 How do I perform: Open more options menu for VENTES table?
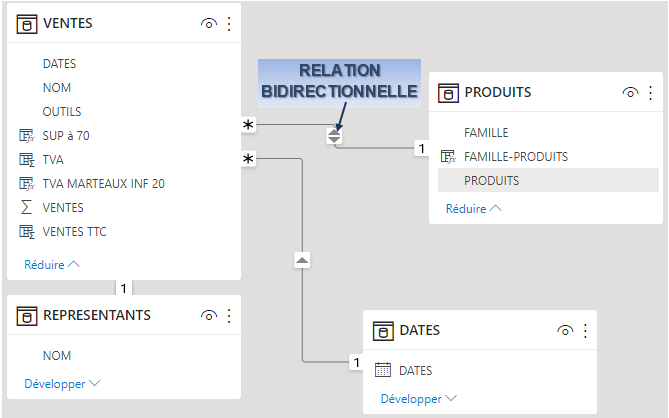click(229, 24)
